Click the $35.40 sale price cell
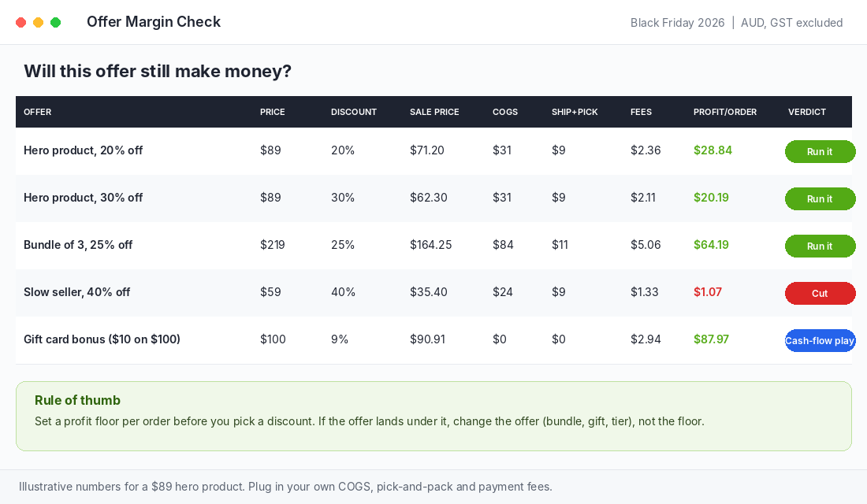Viewport: 867px width, 504px height. click(429, 292)
